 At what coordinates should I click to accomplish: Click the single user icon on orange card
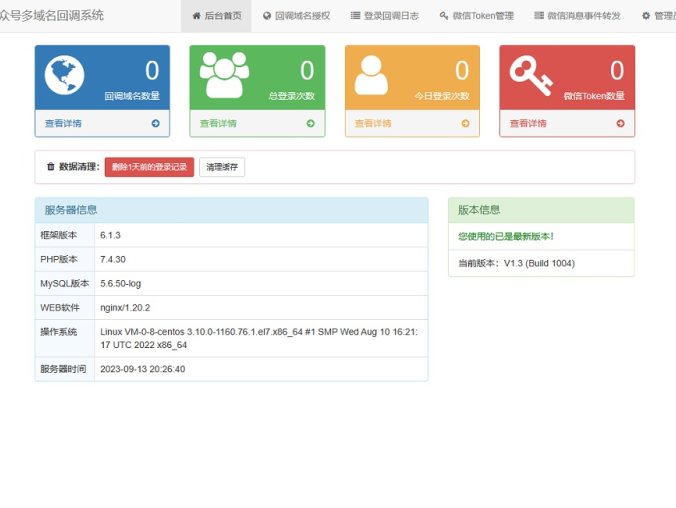tap(371, 75)
